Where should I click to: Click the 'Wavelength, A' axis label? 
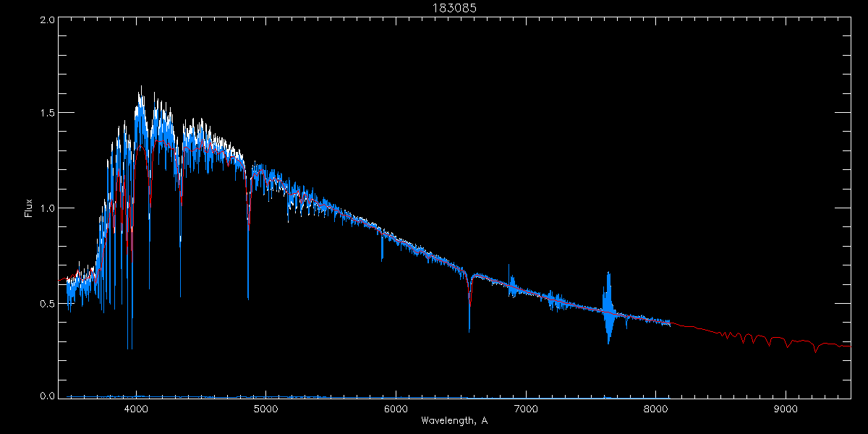[x=454, y=420]
